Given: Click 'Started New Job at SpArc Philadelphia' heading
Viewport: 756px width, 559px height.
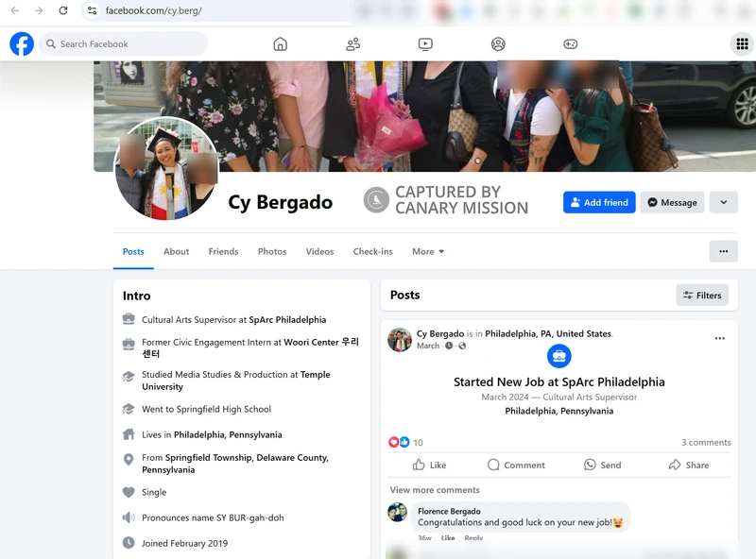Looking at the screenshot, I should click(x=559, y=381).
